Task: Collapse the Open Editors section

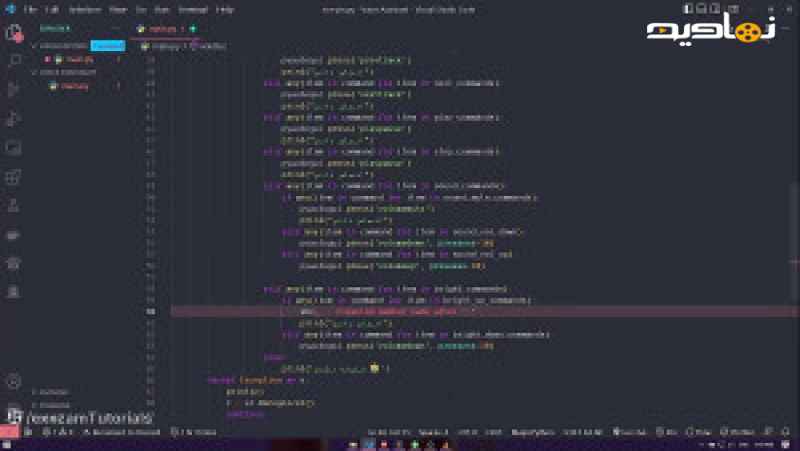Action: (x=36, y=46)
